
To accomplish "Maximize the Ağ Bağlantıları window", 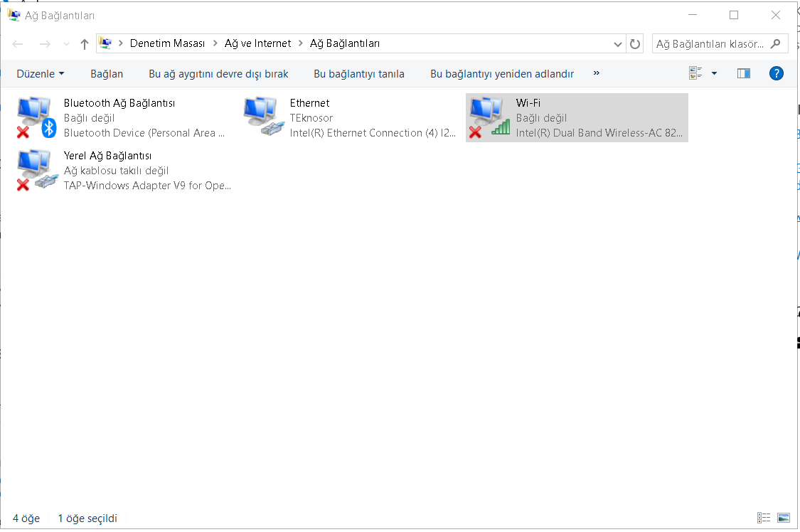I will tap(734, 16).
